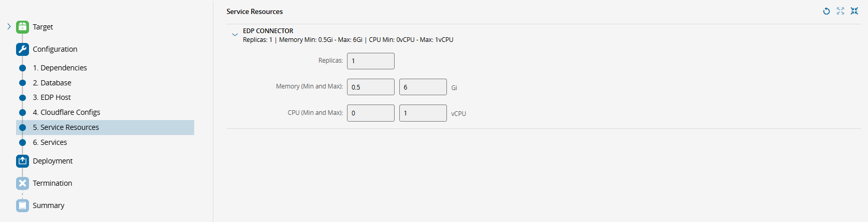Click the Termination X icon

click(22, 183)
